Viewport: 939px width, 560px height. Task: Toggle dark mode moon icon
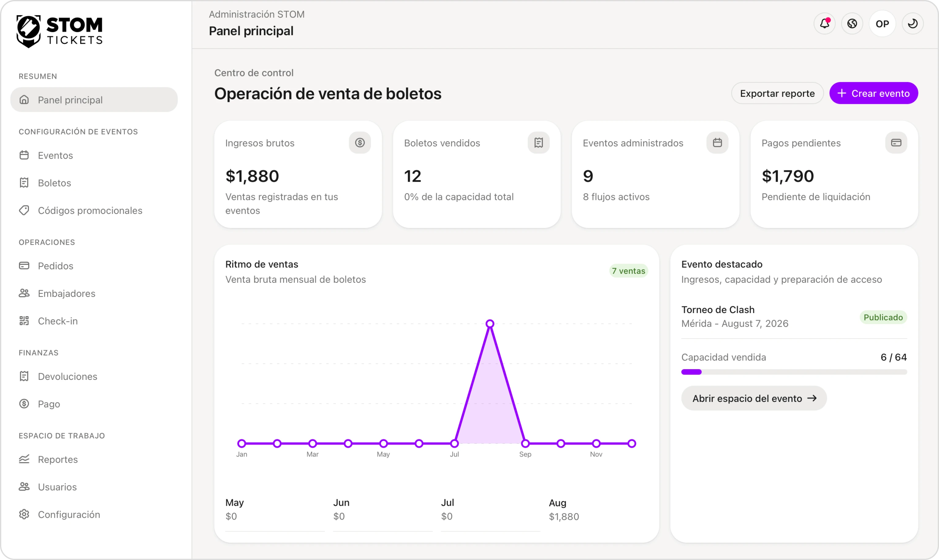pyautogui.click(x=913, y=24)
